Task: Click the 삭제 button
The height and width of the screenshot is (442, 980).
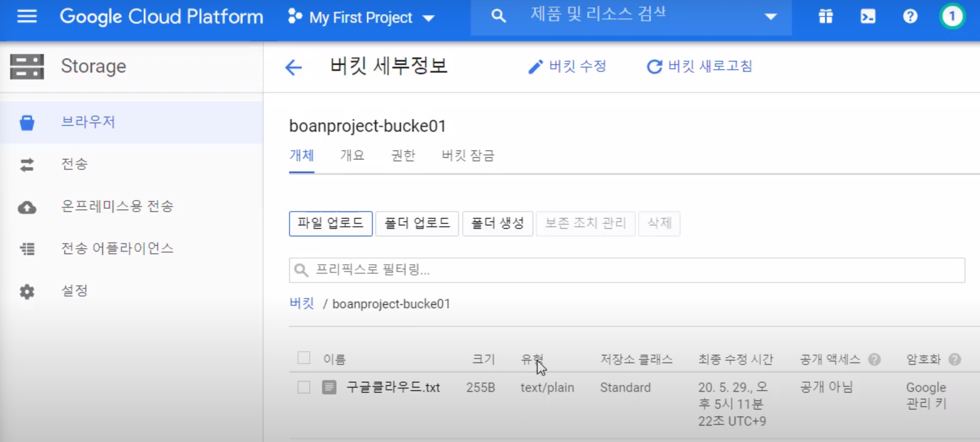Action: [659, 224]
